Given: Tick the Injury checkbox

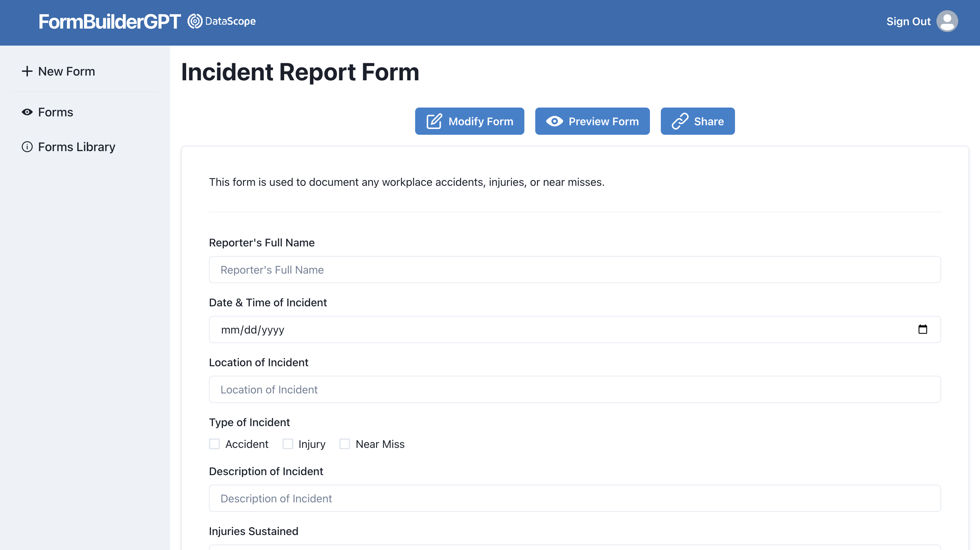Looking at the screenshot, I should coord(288,444).
